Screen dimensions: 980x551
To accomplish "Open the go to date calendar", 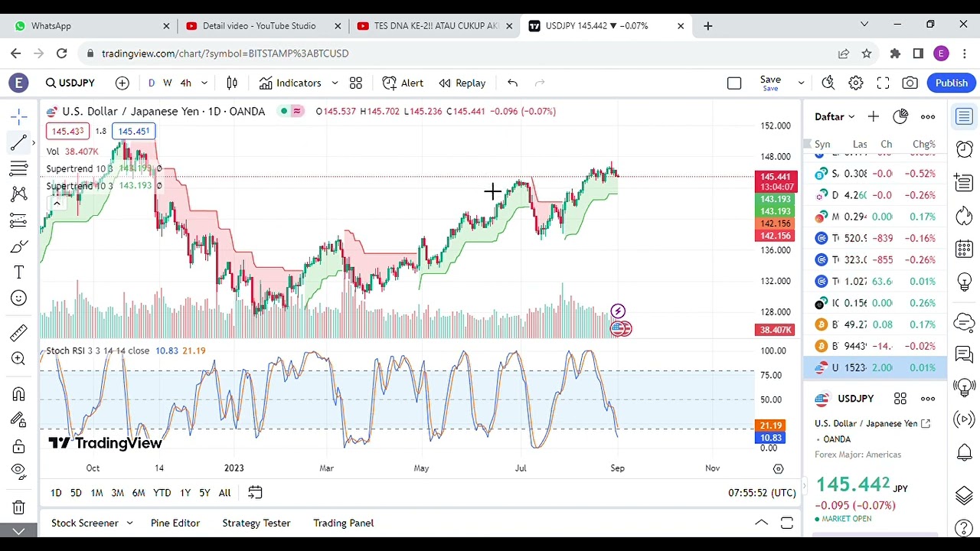I will coord(255,493).
